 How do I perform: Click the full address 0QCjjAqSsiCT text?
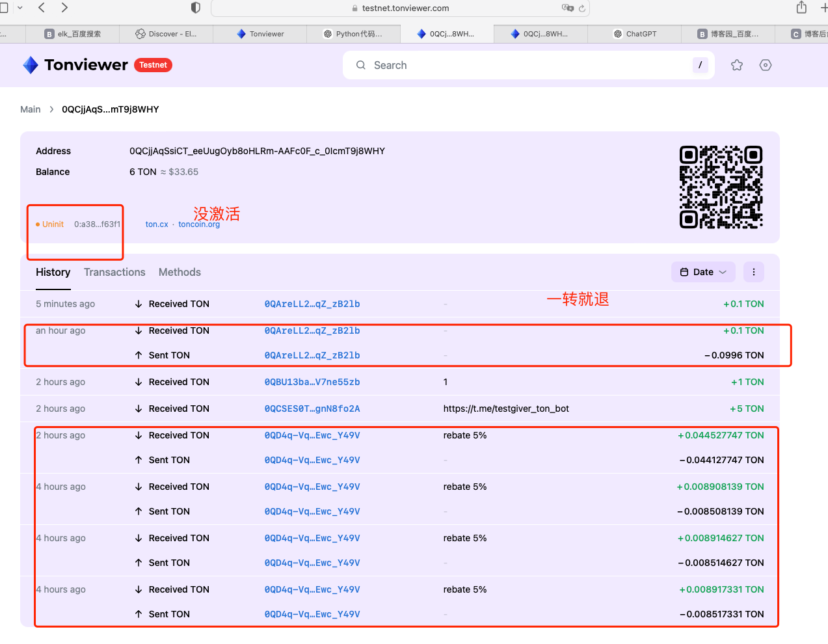click(x=257, y=151)
